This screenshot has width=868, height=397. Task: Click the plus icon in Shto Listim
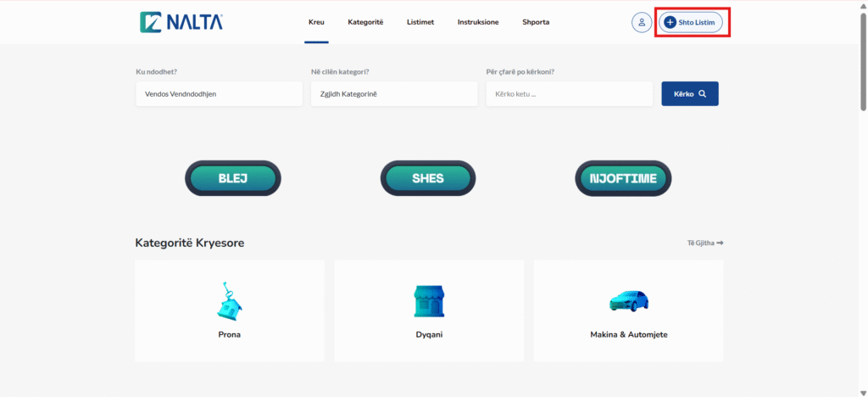670,22
